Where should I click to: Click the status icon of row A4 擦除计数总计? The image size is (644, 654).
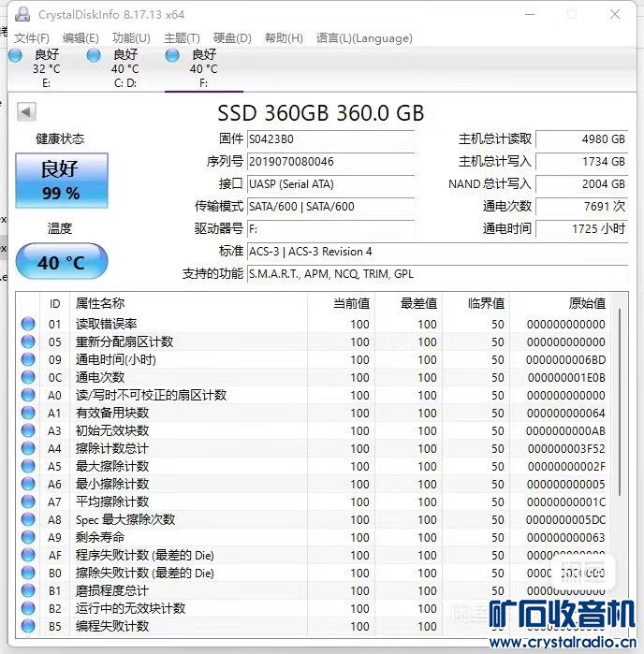pos(28,448)
